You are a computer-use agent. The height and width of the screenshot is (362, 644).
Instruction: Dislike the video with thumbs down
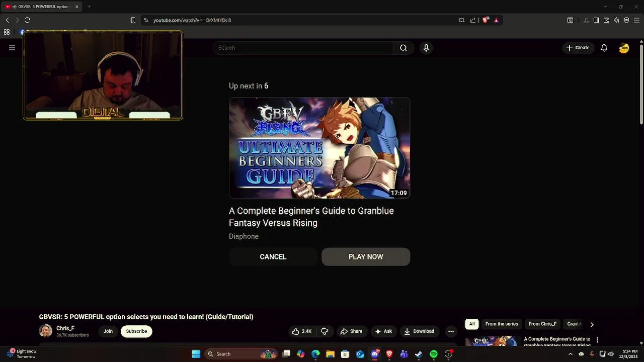click(325, 331)
